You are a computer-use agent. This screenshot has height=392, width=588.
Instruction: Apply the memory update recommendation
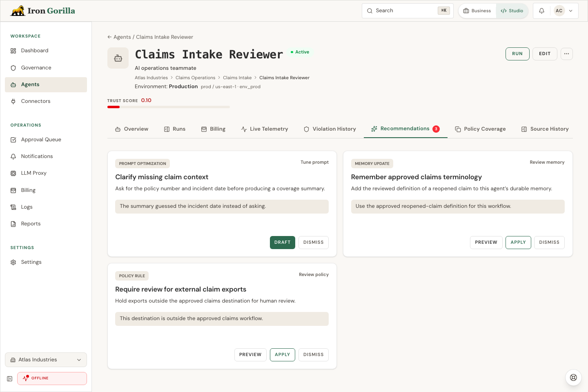[518, 243]
